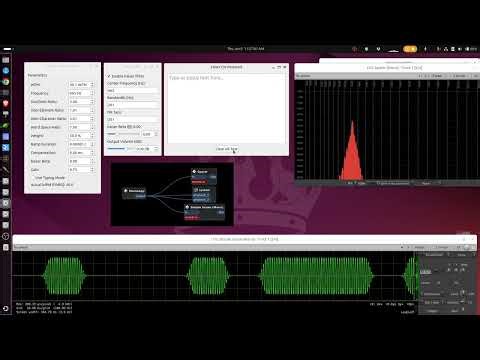480x360 pixels.
Task: Click the Frequency value field
Action: (79, 93)
